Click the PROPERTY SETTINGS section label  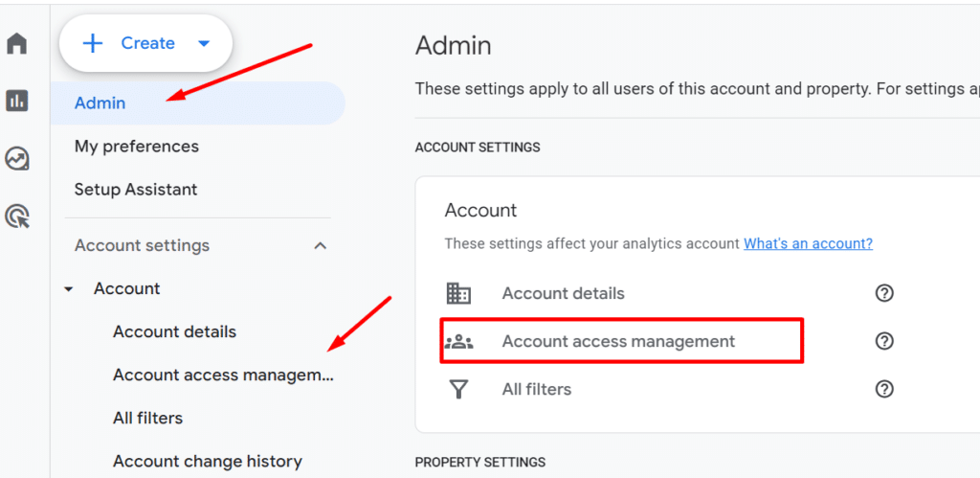point(480,463)
